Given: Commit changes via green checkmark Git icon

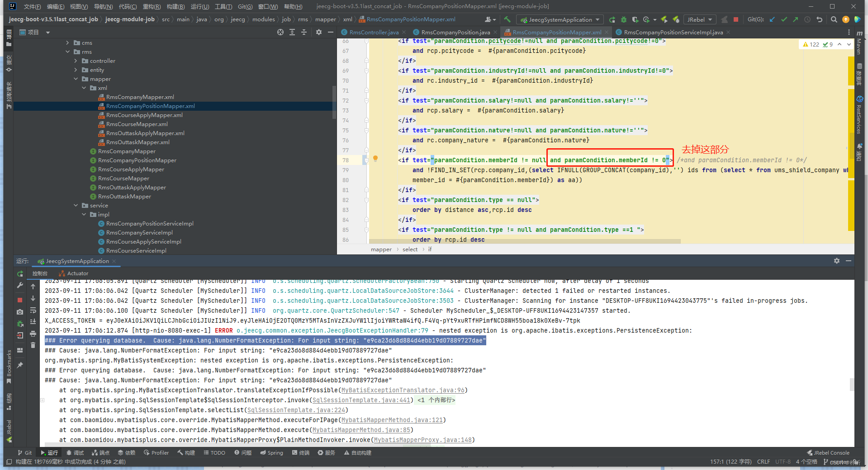Looking at the screenshot, I should tap(784, 19).
